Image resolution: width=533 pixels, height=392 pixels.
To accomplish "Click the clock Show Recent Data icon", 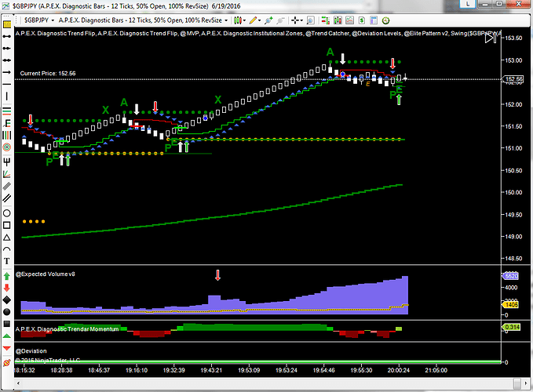I will [385, 20].
